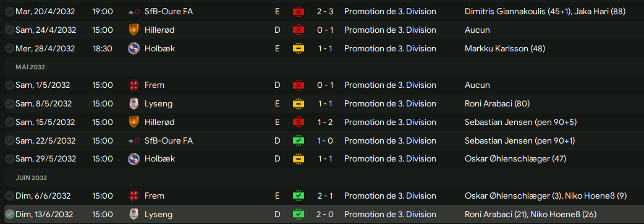Click green win result icon for Frem 2 - 1

[298, 196]
